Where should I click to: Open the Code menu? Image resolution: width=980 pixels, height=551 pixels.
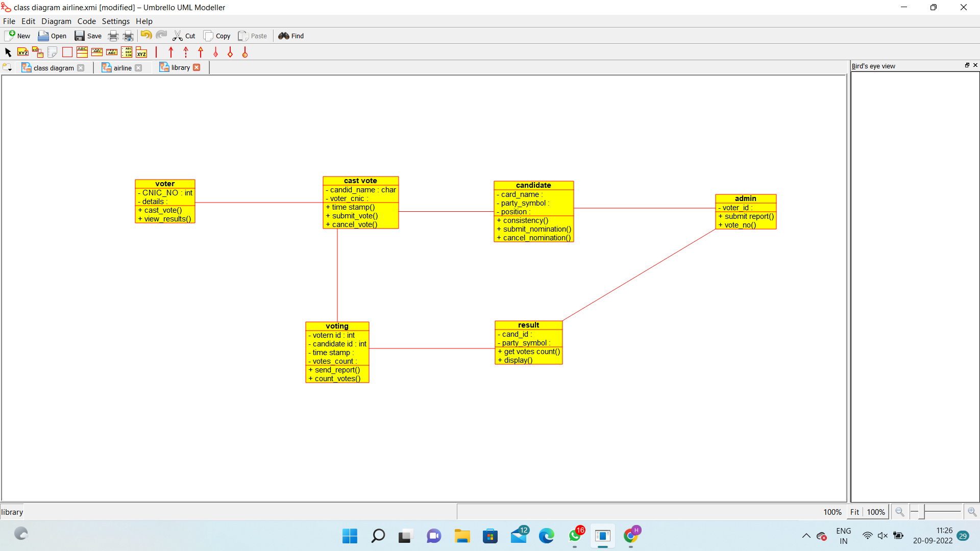click(x=86, y=21)
